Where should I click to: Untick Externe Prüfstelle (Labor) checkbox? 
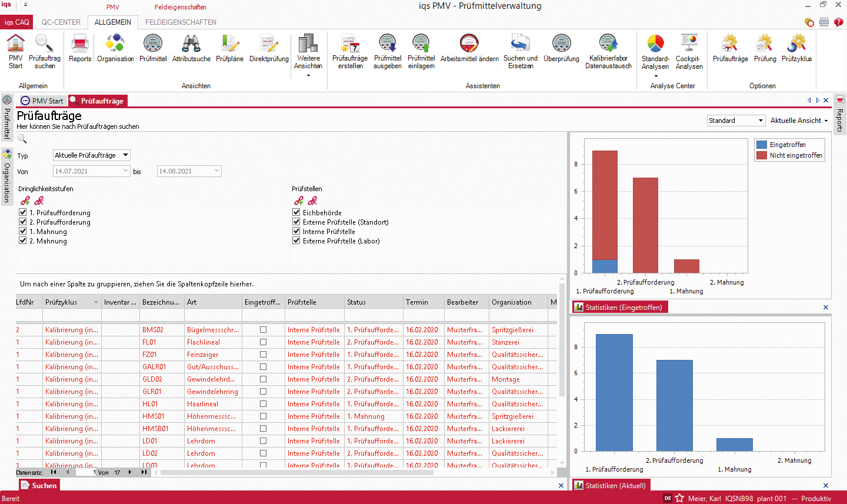click(x=296, y=241)
